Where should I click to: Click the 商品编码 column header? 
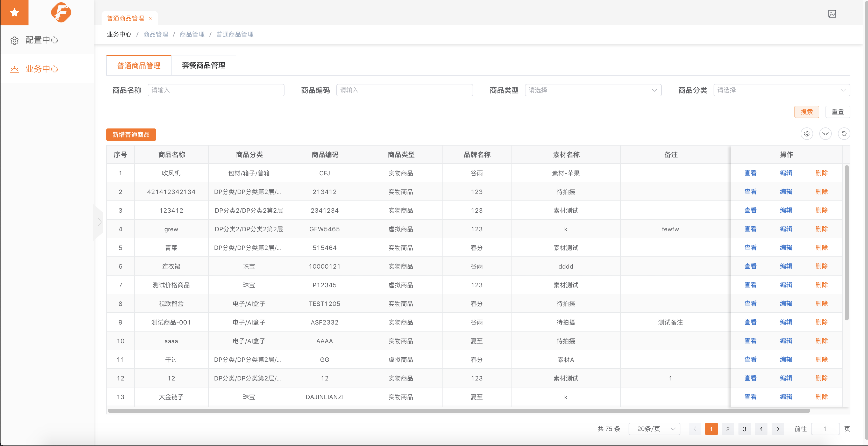point(325,155)
